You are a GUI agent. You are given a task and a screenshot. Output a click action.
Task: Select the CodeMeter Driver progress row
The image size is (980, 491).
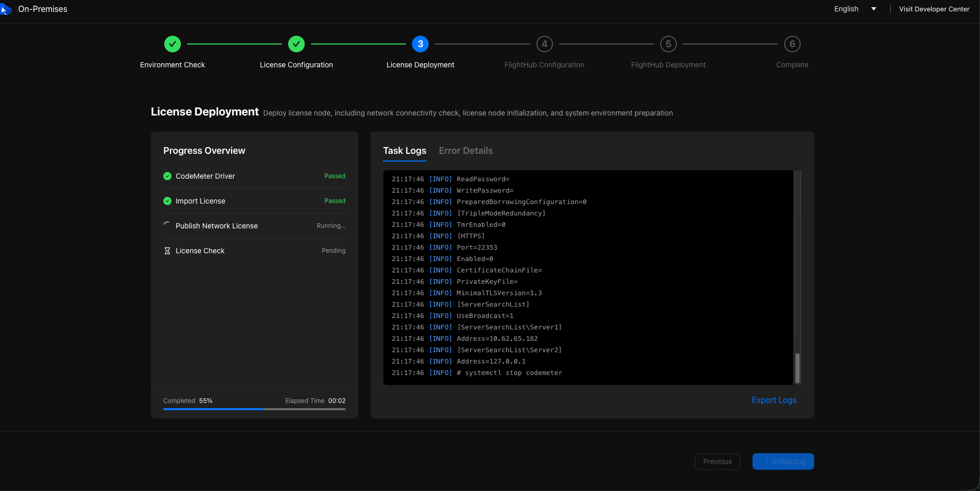point(254,176)
